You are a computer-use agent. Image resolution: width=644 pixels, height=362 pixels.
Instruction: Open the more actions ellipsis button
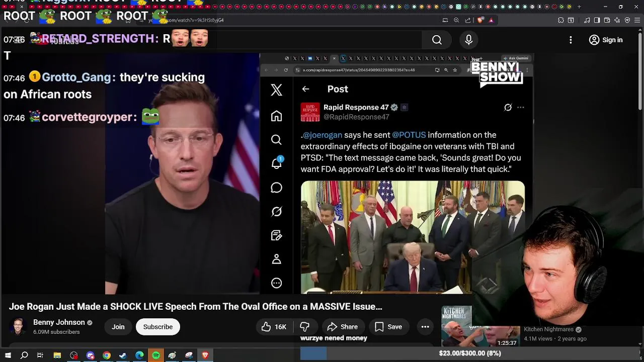[x=425, y=327]
